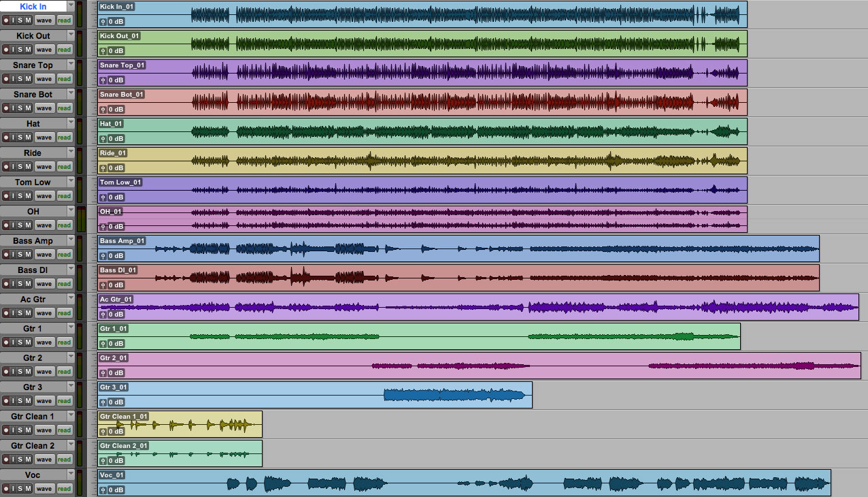This screenshot has height=497, width=868.
Task: Record-enable the Ac Gtr track
Action: (7, 312)
